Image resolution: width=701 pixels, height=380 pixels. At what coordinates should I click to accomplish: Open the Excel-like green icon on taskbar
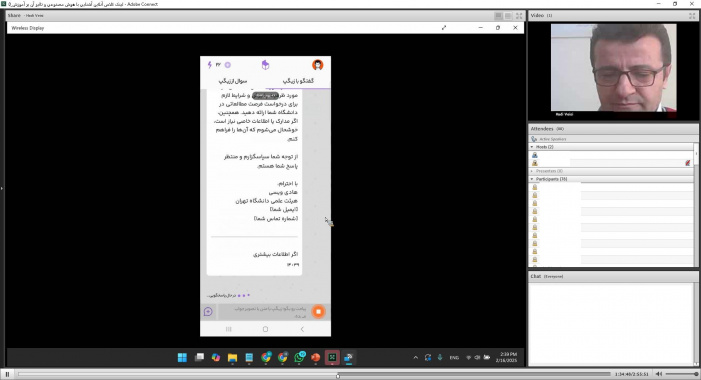tap(332, 358)
